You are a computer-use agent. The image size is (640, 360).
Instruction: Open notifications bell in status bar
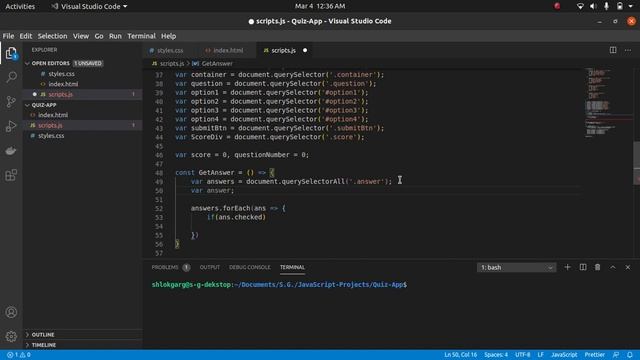630,355
